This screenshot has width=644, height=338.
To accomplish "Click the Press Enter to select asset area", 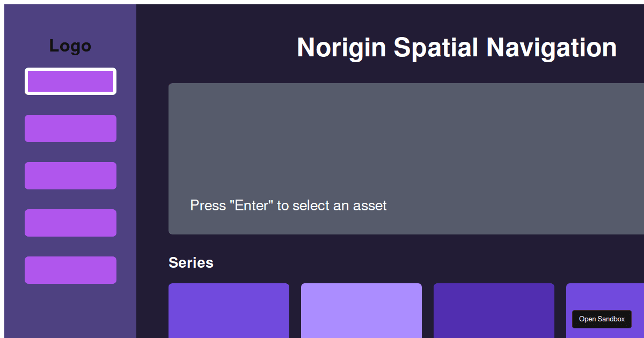I will [x=288, y=205].
